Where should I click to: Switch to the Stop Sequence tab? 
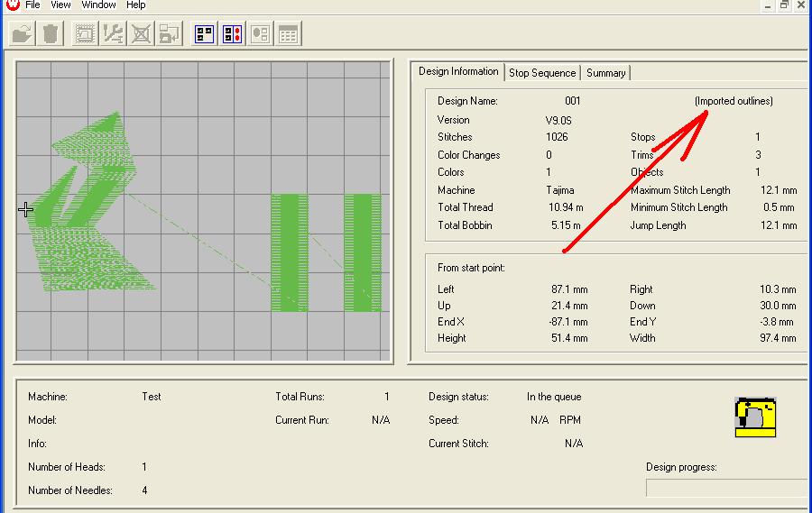541,73
